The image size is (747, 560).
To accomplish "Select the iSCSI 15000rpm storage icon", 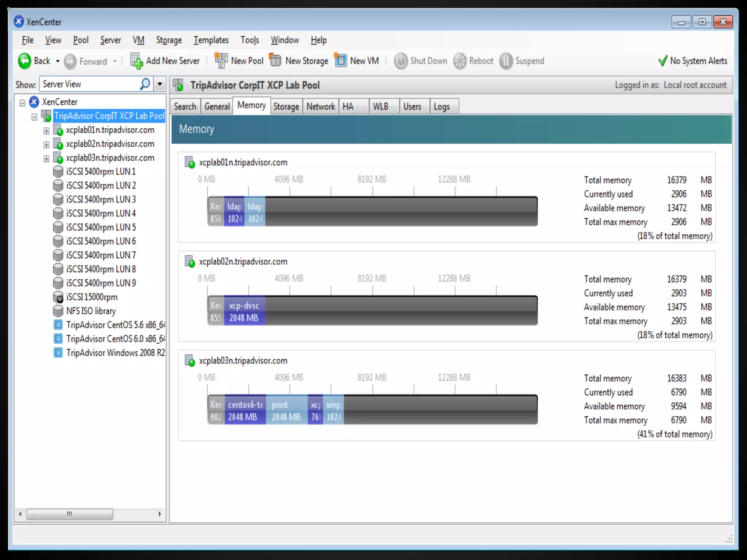I will pos(58,297).
